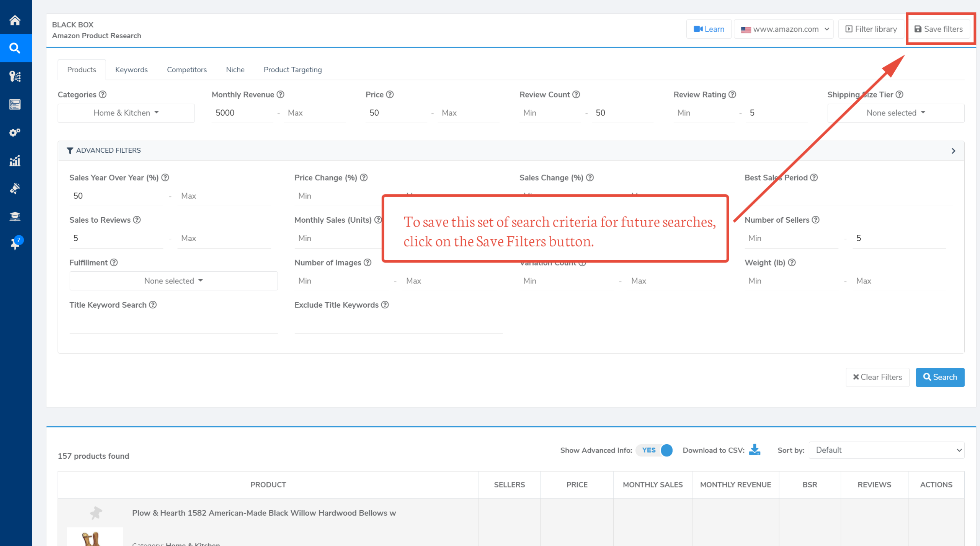The height and width of the screenshot is (546, 980).
Task: Collapse the Advanced Filters chevron
Action: [953, 151]
